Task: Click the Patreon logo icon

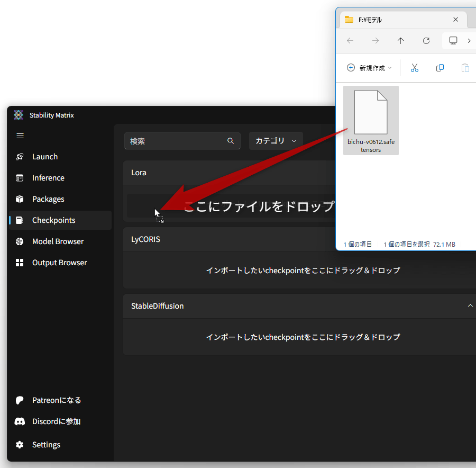Action: pos(20,400)
